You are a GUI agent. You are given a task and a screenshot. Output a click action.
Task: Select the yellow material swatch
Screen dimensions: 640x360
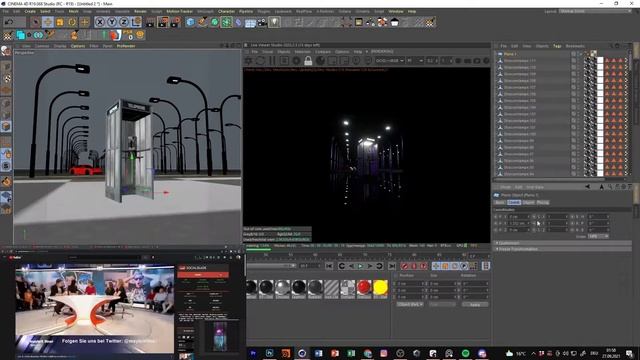tap(380, 288)
